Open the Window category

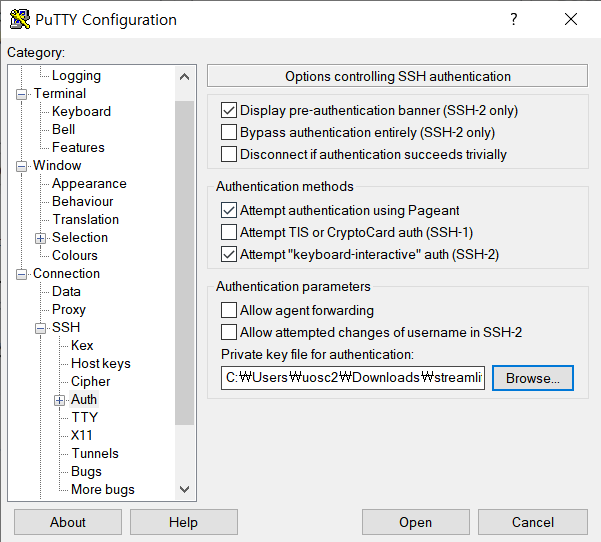pyautogui.click(x=57, y=165)
